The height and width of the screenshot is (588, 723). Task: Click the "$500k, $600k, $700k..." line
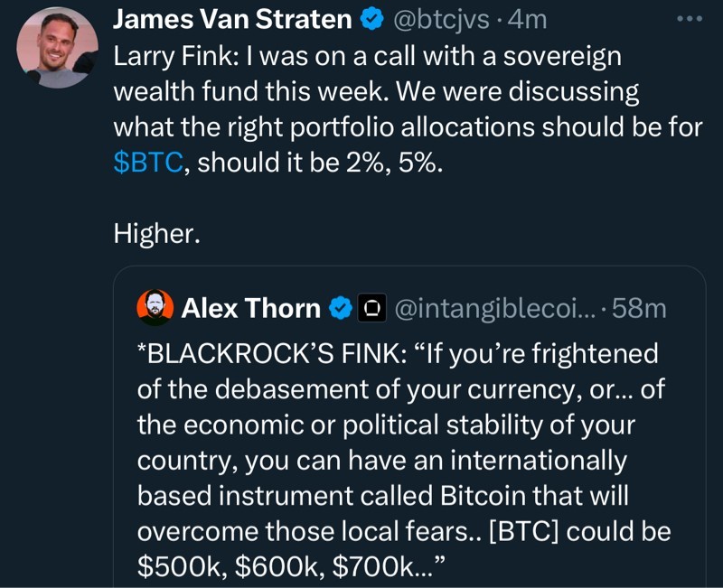[x=291, y=566]
